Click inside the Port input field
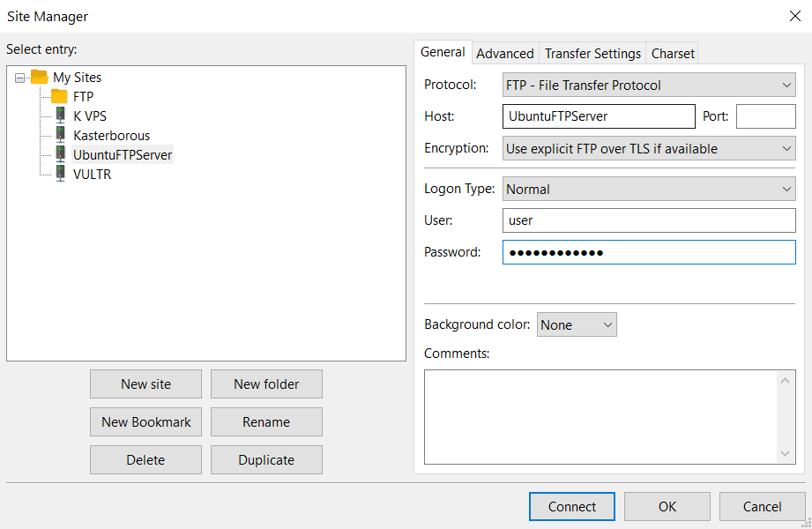This screenshot has width=812, height=529. (765, 115)
